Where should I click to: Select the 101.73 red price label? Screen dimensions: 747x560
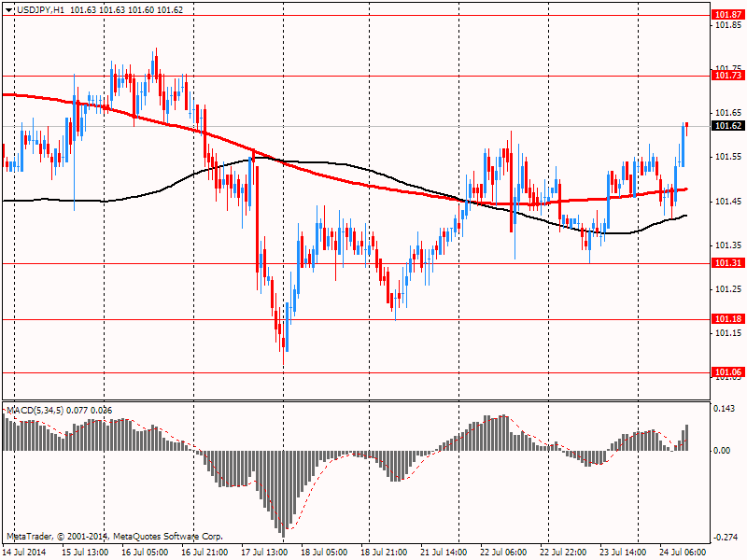pos(727,76)
